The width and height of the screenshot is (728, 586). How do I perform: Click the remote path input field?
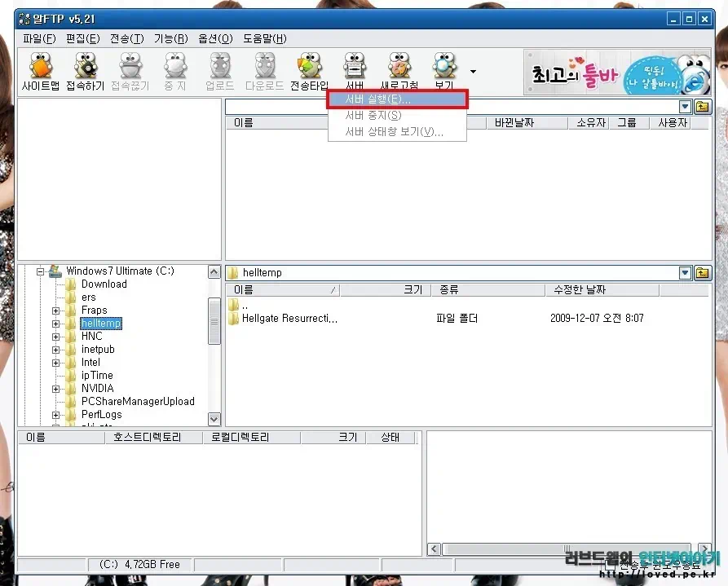coord(452,107)
